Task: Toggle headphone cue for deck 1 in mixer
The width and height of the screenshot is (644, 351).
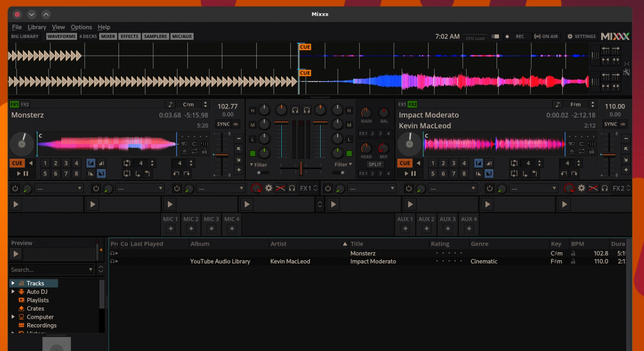Action: coord(295,110)
